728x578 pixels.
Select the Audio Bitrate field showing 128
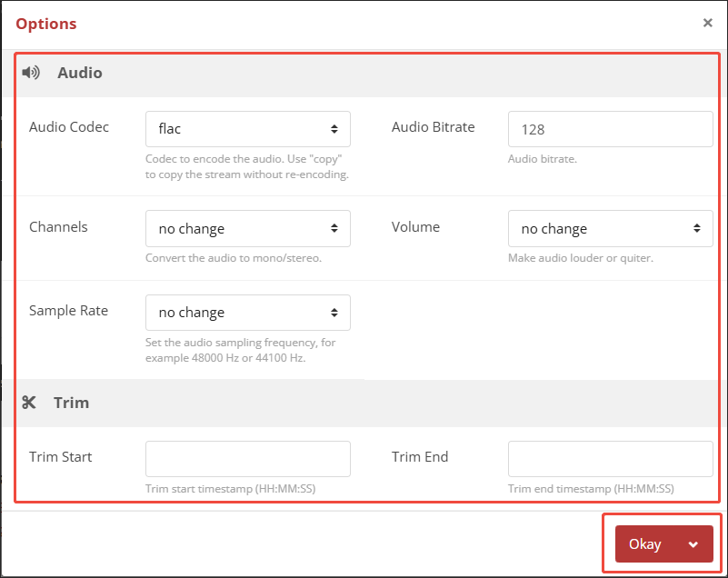[609, 129]
